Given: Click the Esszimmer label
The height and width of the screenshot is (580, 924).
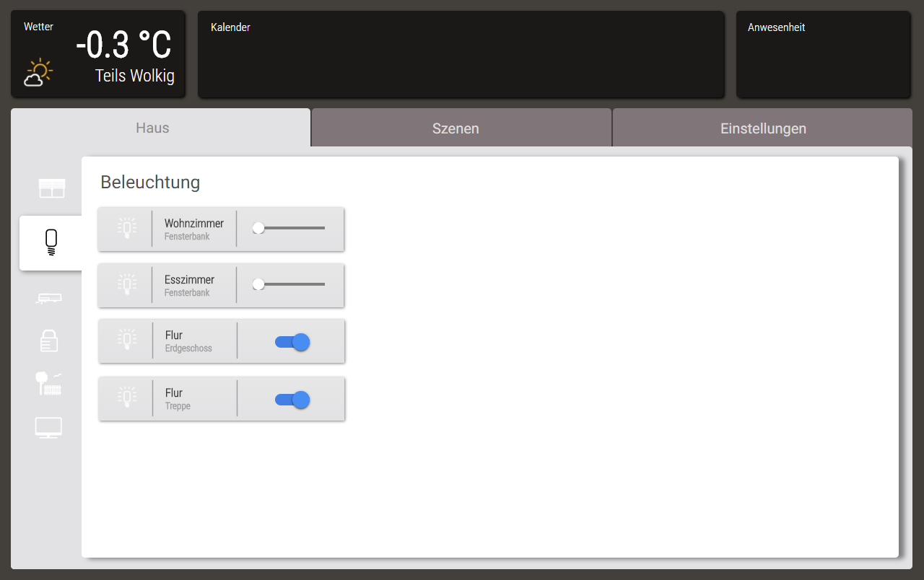Looking at the screenshot, I should tap(189, 280).
